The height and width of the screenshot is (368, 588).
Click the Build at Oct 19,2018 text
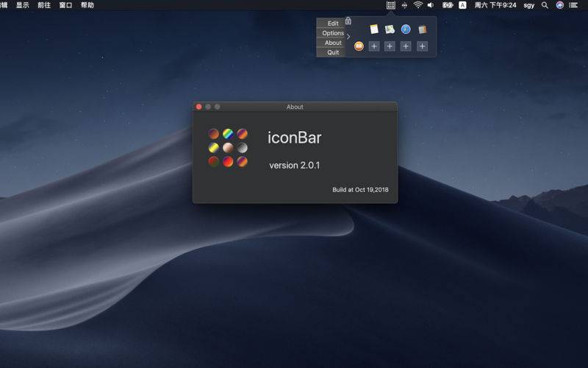coord(360,190)
